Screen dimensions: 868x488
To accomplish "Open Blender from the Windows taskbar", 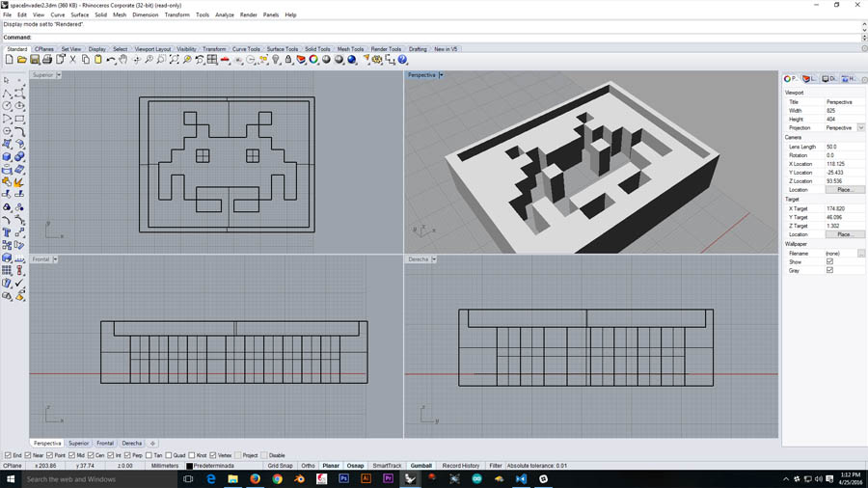I will 300,478.
